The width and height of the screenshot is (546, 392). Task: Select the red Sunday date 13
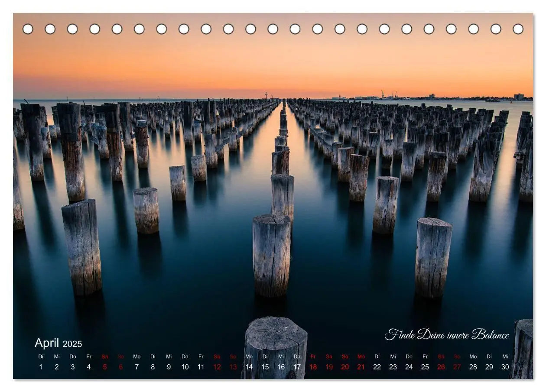(x=233, y=367)
